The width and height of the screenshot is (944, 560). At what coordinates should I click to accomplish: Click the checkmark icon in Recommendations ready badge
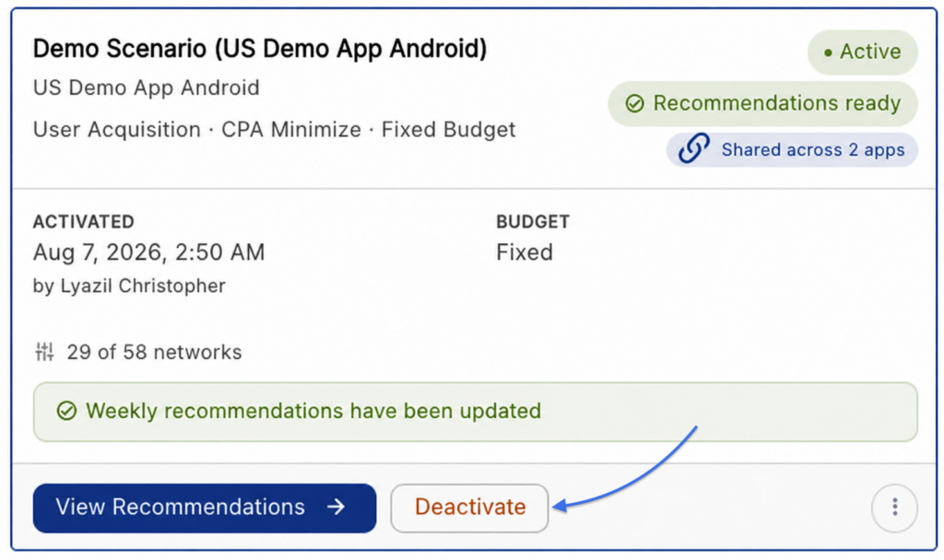pyautogui.click(x=634, y=103)
